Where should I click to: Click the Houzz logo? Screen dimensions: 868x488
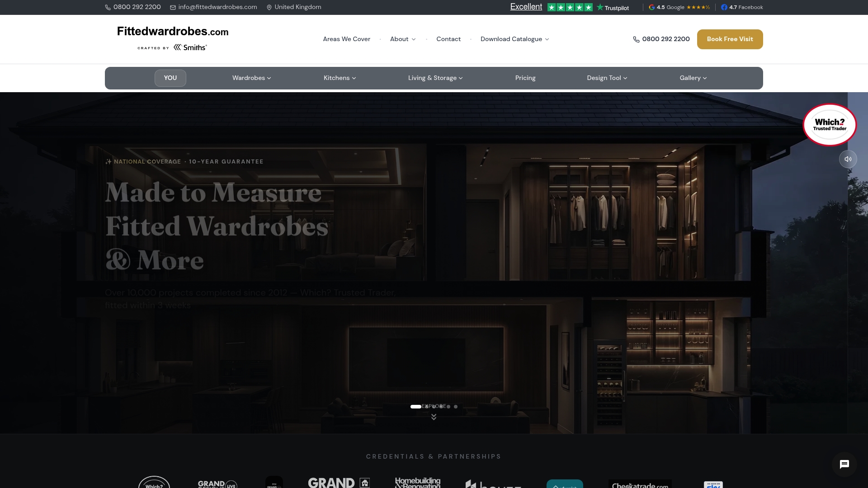point(493,484)
